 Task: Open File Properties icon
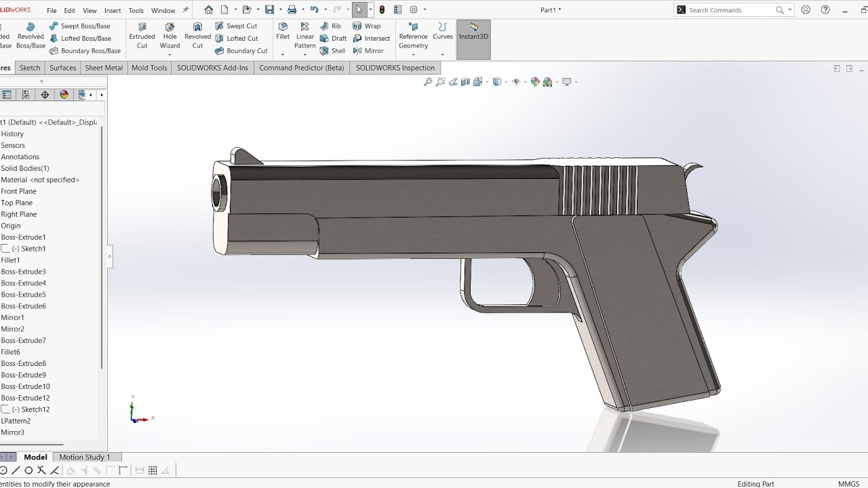[397, 9]
